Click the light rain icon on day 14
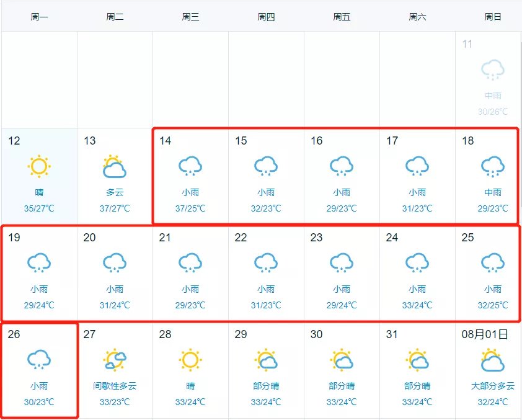 (190, 166)
